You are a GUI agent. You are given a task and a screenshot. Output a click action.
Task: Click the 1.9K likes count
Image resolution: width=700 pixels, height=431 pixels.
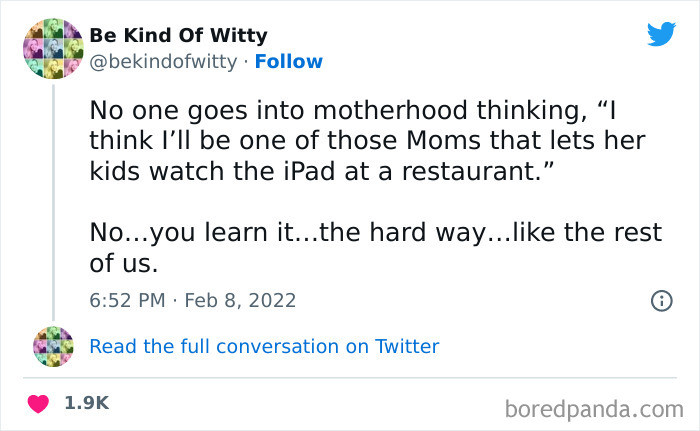click(86, 403)
